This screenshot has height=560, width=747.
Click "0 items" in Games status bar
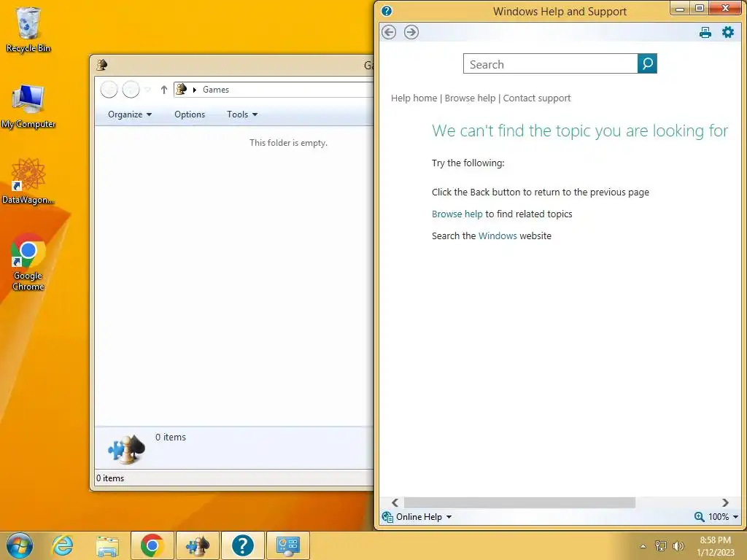[x=110, y=478]
